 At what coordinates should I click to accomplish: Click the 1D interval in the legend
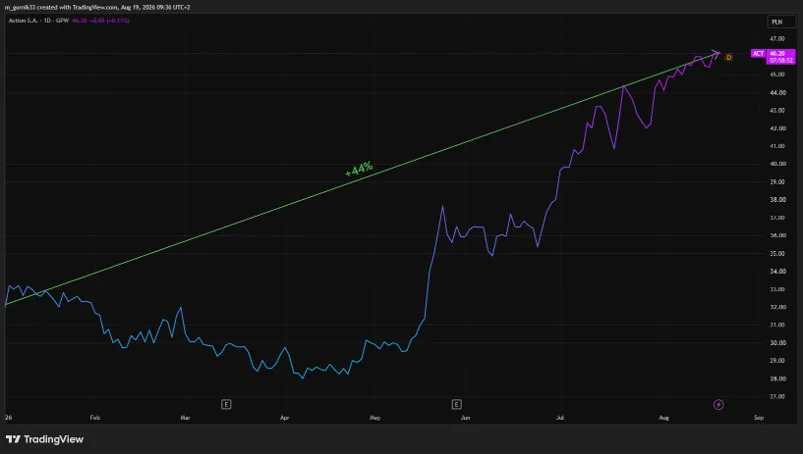(x=47, y=20)
